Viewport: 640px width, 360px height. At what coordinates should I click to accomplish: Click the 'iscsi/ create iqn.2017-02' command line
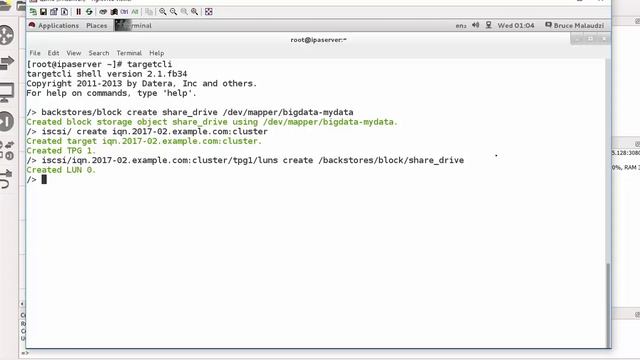(x=147, y=131)
